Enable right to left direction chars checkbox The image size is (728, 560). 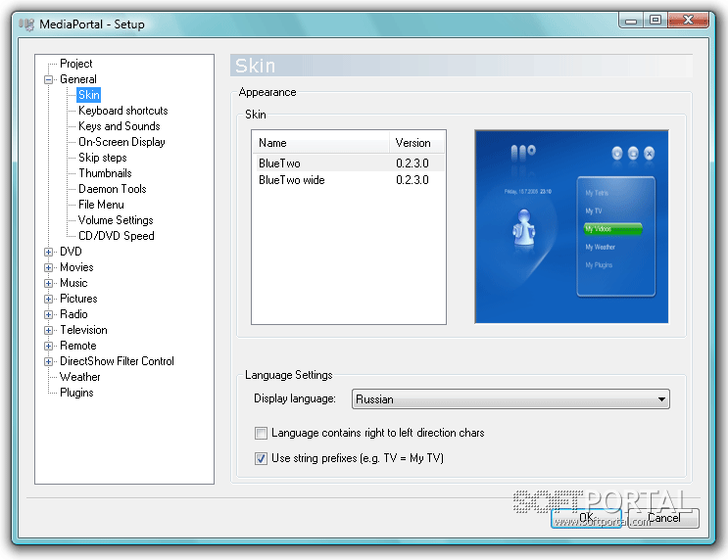pos(261,434)
